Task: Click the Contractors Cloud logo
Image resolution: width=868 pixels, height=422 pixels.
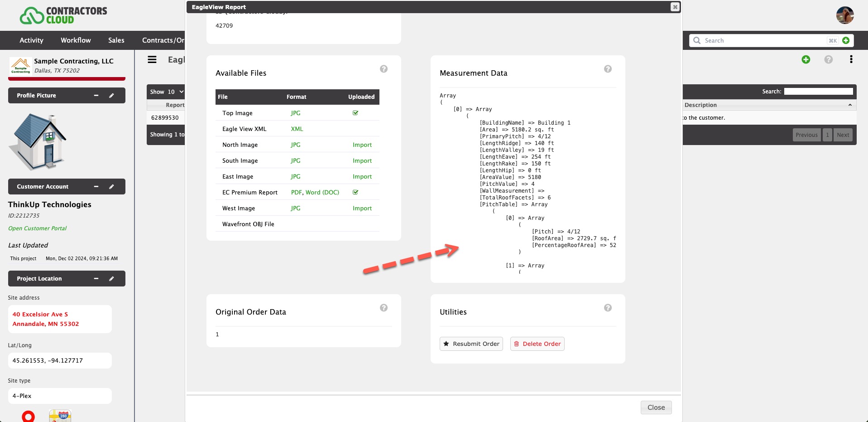Action: (x=63, y=15)
